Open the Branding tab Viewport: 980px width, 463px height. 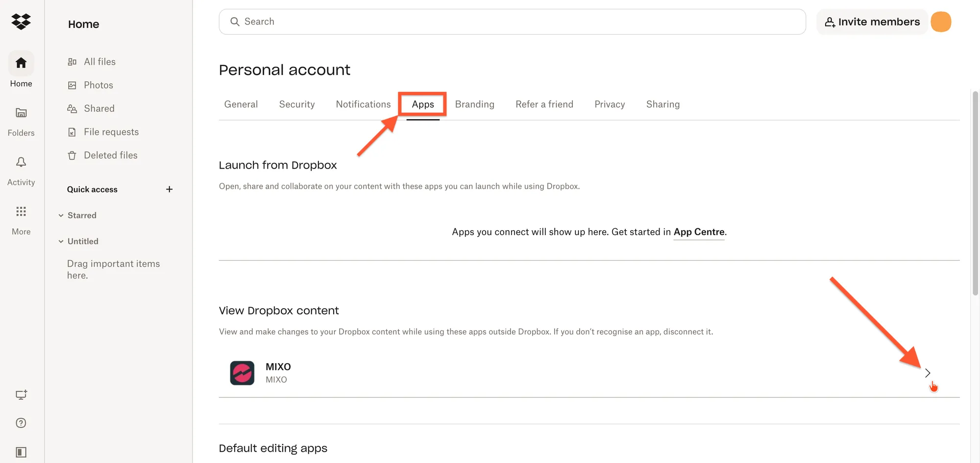point(474,104)
